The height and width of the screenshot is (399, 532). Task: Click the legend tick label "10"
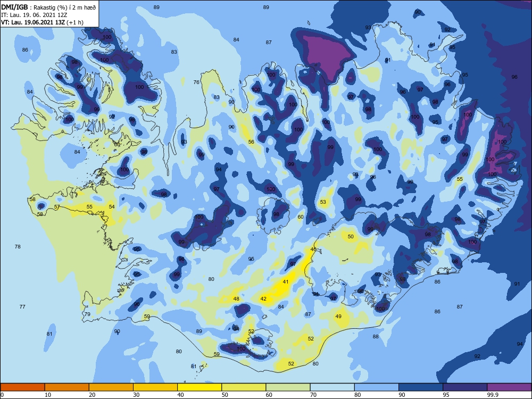[48, 395]
